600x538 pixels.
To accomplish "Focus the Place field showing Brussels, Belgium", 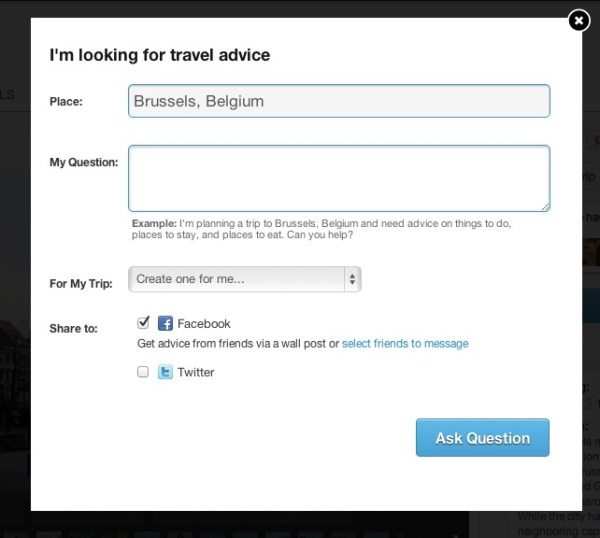I will click(339, 101).
